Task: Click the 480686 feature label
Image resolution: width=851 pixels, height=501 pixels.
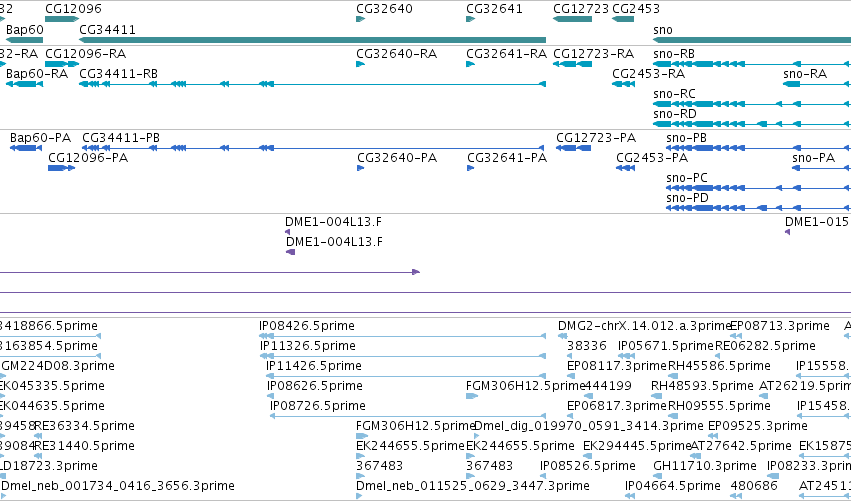Action: pos(754,485)
